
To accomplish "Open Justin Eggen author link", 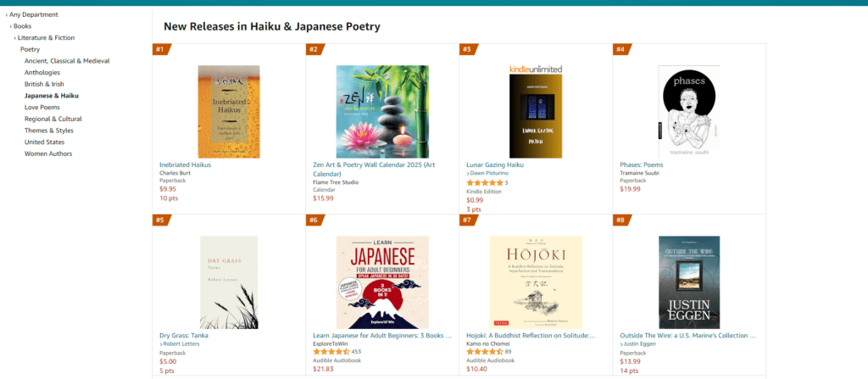I will click(x=640, y=344).
